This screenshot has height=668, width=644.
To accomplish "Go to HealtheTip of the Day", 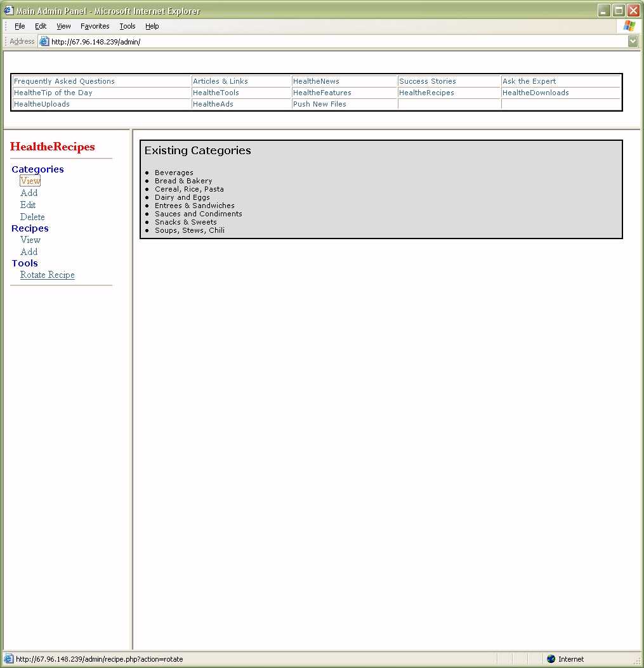I will [53, 93].
